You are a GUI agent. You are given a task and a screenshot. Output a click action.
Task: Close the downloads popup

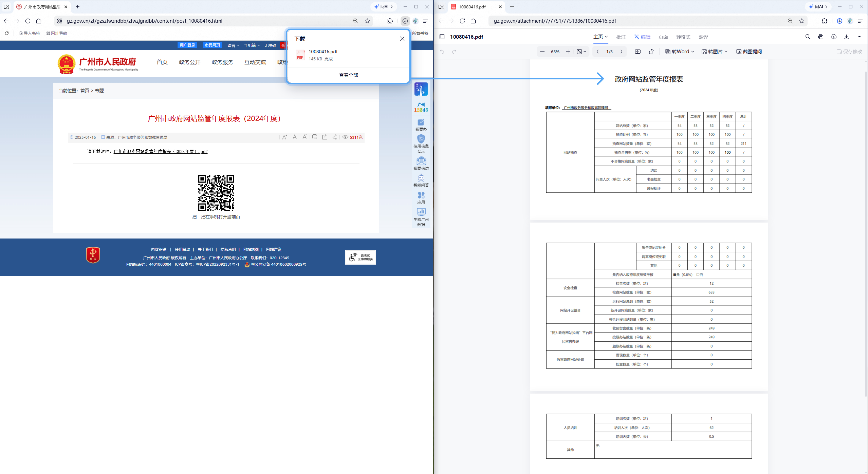coord(402,39)
